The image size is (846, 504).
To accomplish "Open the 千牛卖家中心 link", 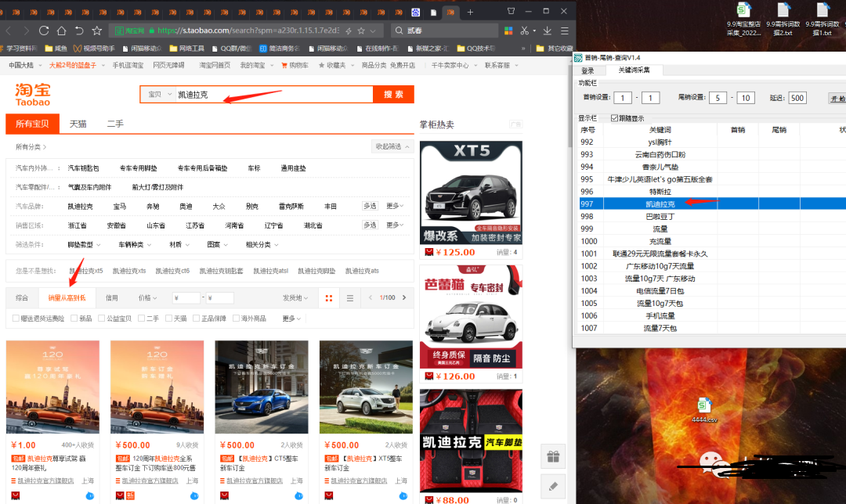I will click(x=450, y=65).
